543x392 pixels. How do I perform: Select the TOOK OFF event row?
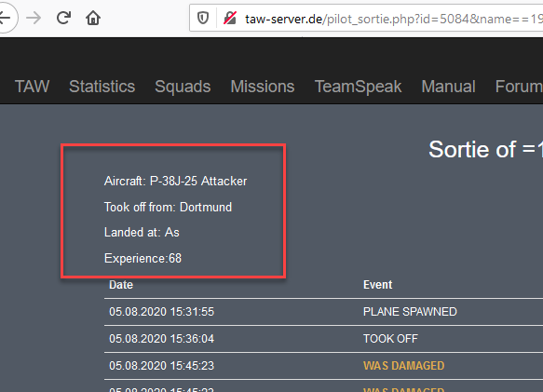(x=323, y=339)
